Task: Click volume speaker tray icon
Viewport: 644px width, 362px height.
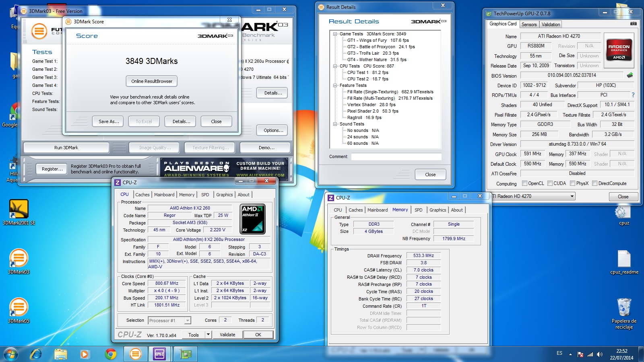Action: 600,354
